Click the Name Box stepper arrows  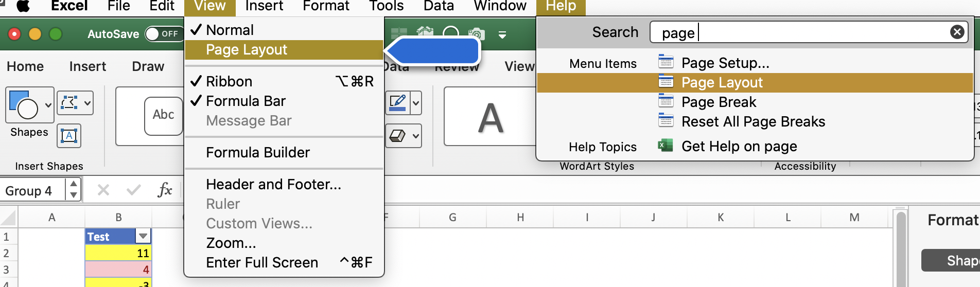pyautogui.click(x=74, y=190)
